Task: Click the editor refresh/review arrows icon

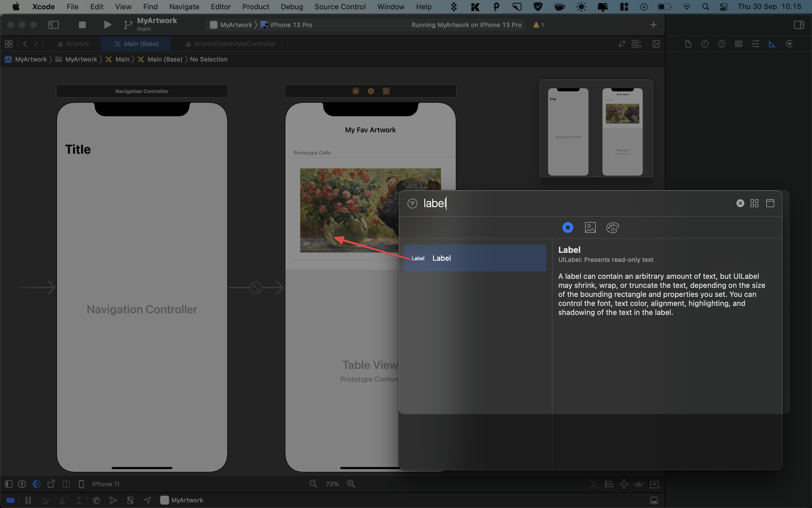Action: pos(622,44)
